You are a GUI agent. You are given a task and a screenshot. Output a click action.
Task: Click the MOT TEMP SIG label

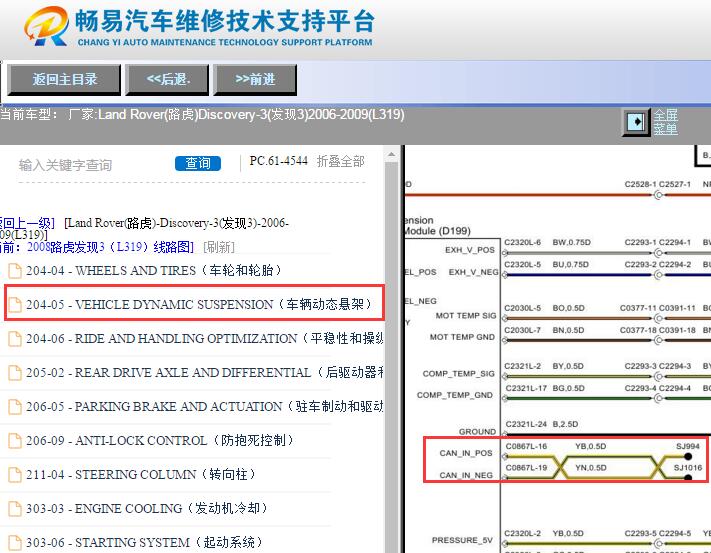(x=466, y=315)
